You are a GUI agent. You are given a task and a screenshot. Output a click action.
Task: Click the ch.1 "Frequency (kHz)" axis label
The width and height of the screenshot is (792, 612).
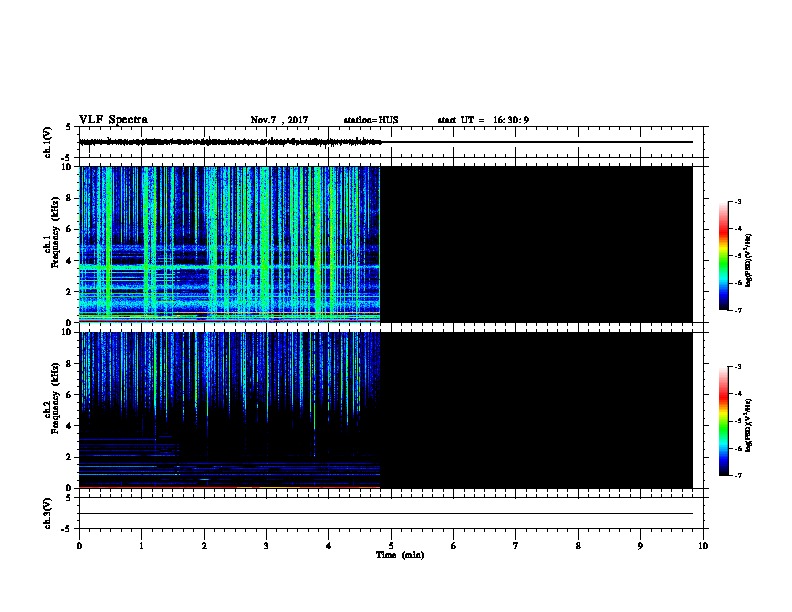tap(55, 232)
